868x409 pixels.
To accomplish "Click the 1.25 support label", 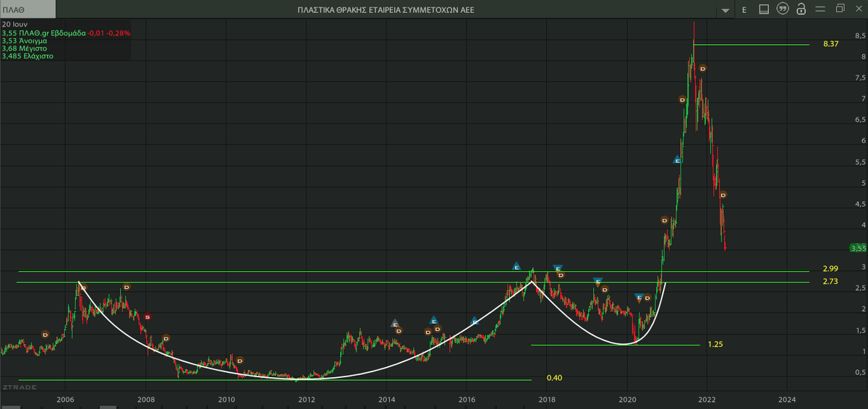I will point(715,345).
